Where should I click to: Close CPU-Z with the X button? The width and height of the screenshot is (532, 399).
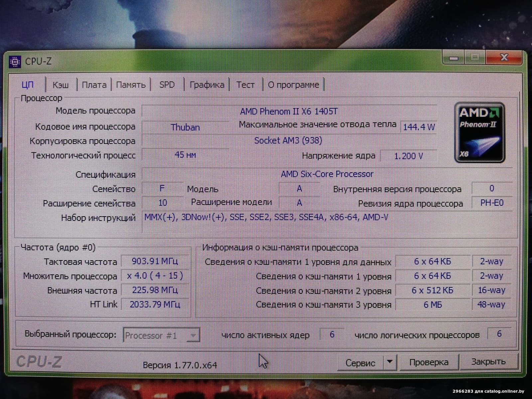(504, 58)
